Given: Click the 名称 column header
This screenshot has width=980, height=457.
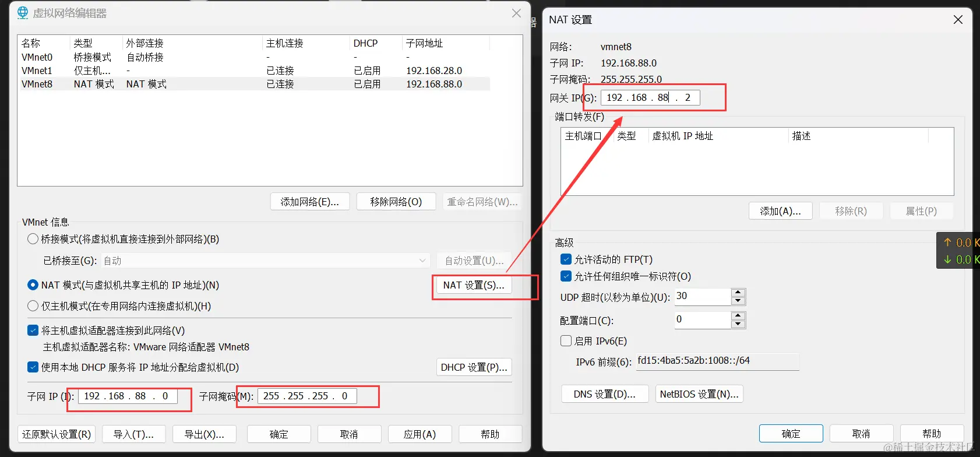Looking at the screenshot, I should point(44,43).
